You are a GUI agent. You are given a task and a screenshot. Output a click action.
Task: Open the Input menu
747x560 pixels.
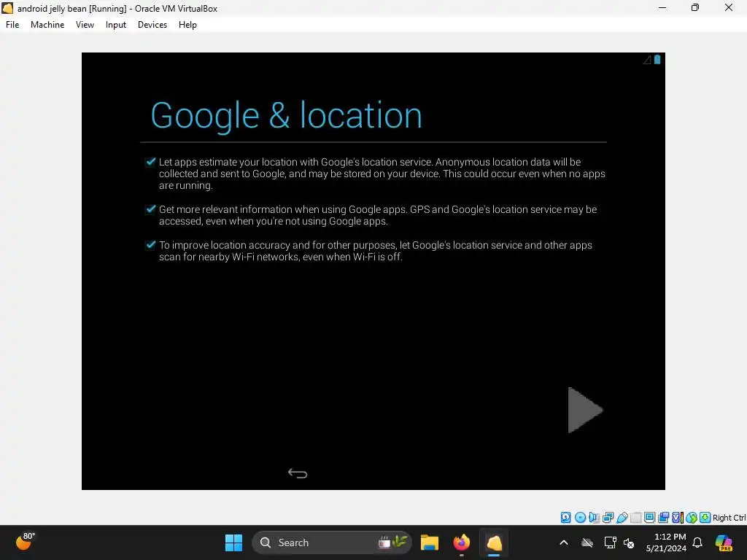[x=116, y=25]
